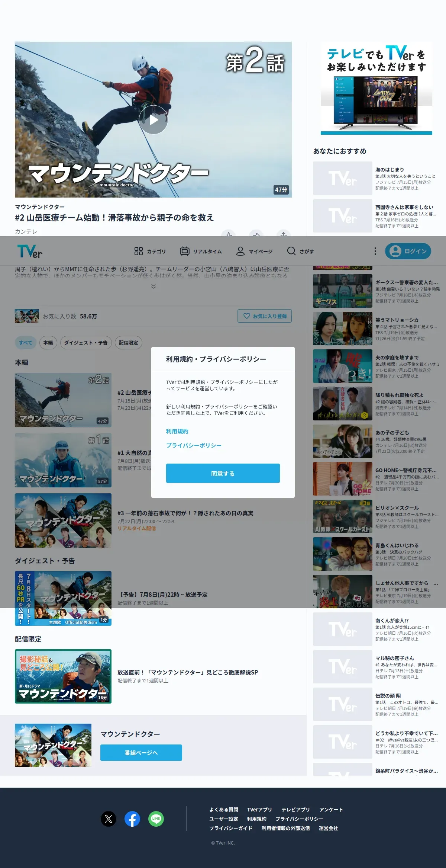Click the 番組ページへ button
This screenshot has width=446, height=868.
click(141, 753)
